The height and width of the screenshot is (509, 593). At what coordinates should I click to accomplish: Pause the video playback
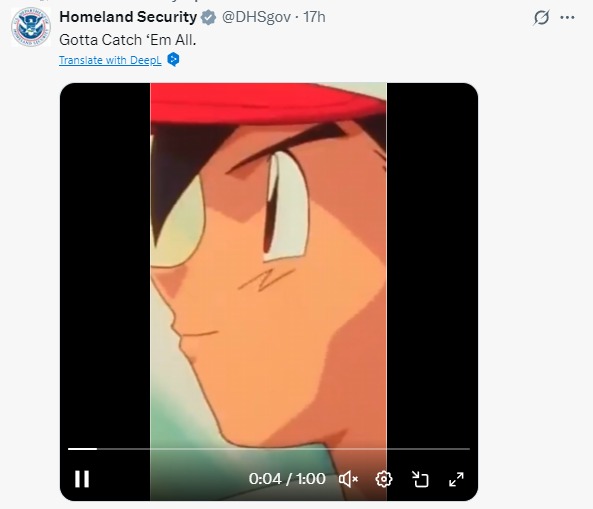(x=82, y=479)
